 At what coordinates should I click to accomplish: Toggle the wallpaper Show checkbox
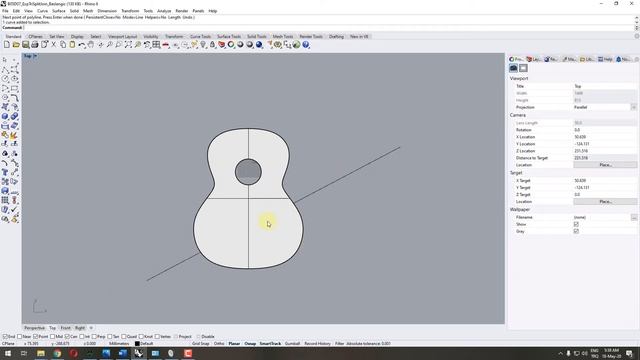[x=576, y=224]
